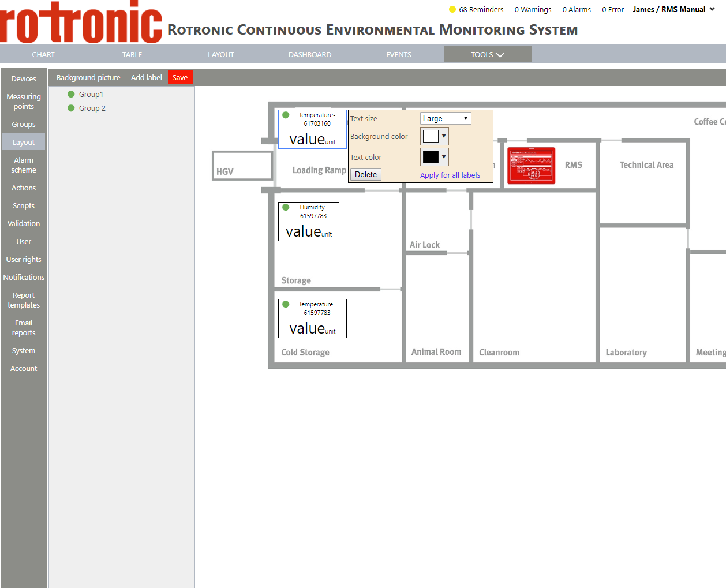Open Measuring points in the sidebar
This screenshot has height=588, width=726.
pos(24,102)
